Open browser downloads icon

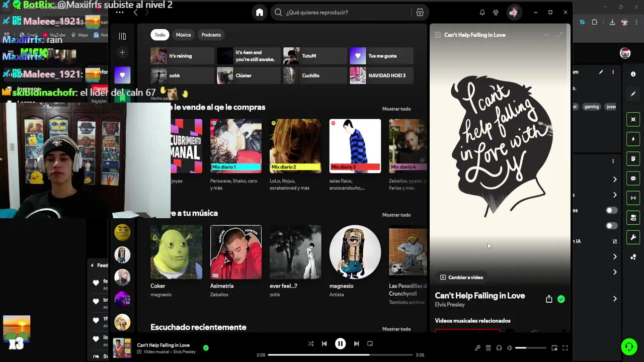[x=612, y=22]
